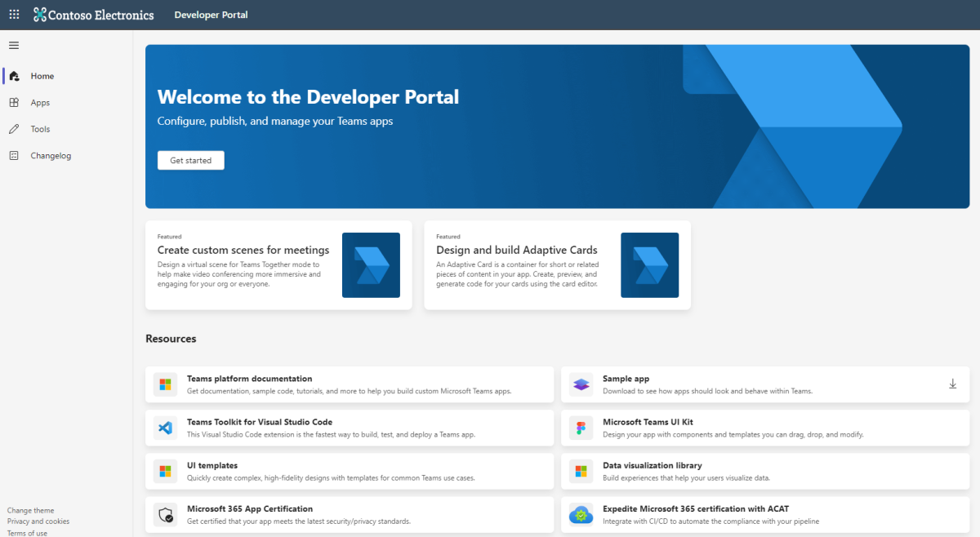The image size is (980, 537).
Task: Download the Sample app via arrow icon
Action: 952,384
